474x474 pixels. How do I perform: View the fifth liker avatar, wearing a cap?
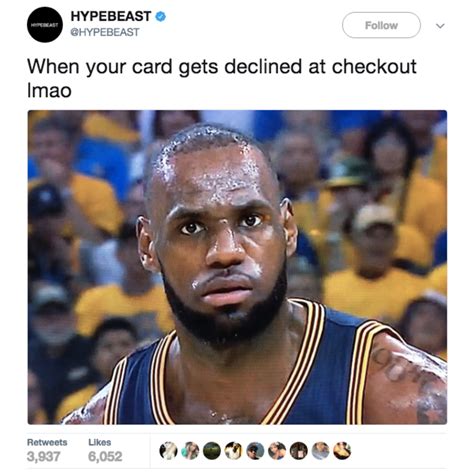(255, 451)
